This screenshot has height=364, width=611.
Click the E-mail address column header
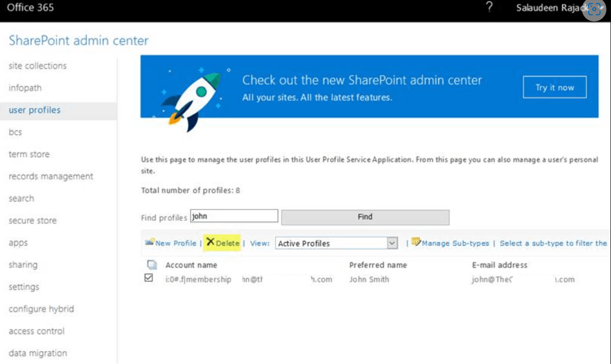(x=500, y=265)
